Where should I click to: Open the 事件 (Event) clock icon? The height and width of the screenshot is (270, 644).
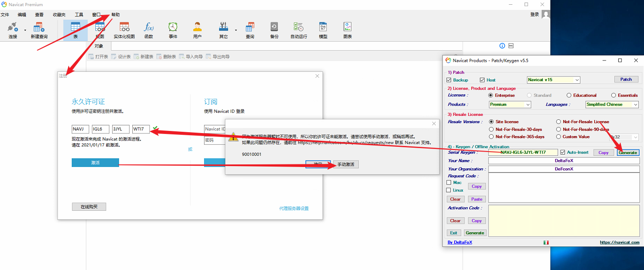pos(173,30)
